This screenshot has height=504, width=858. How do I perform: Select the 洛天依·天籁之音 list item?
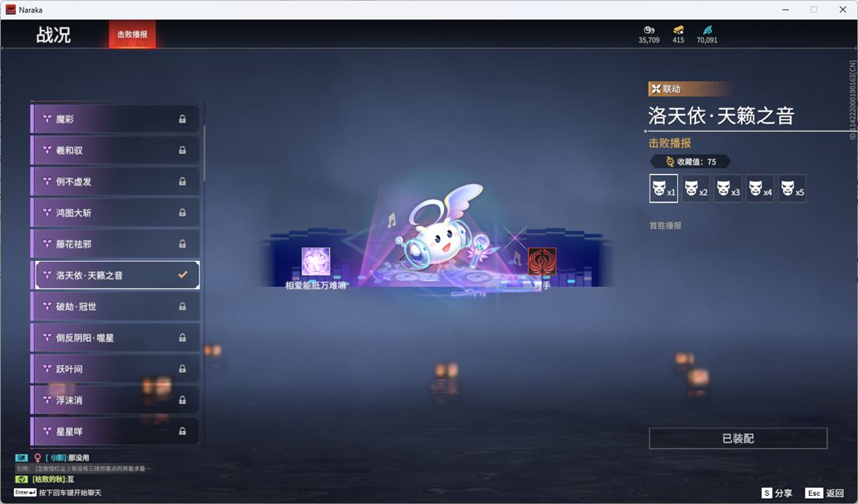tap(115, 275)
